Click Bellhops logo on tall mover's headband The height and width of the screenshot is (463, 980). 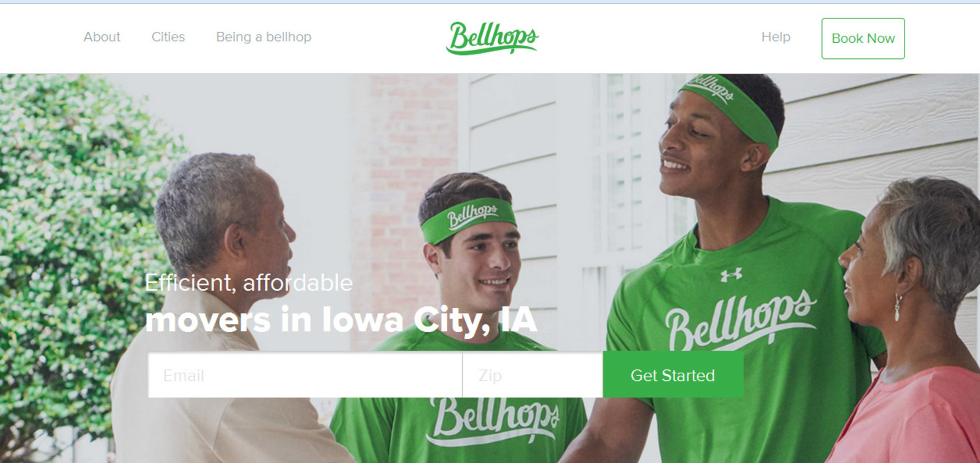(714, 87)
